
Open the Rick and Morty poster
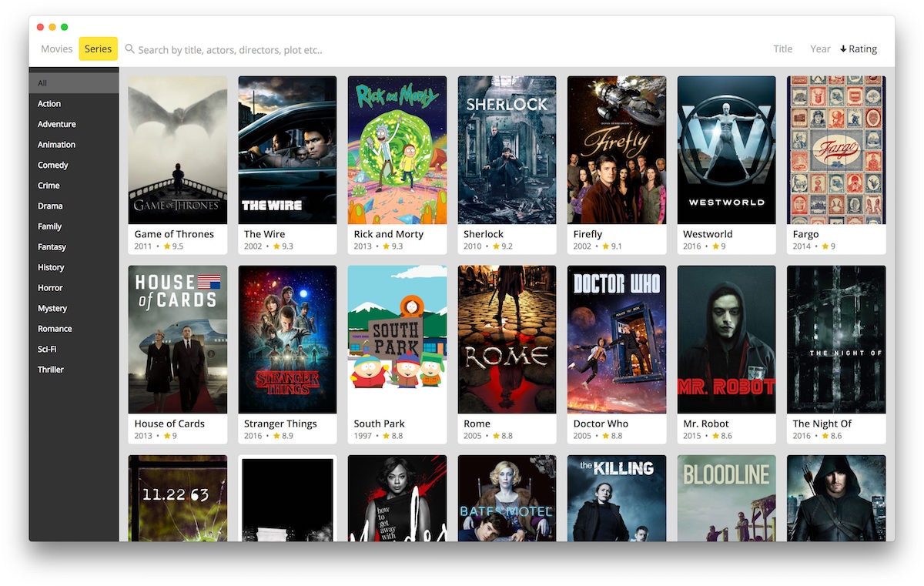click(x=397, y=149)
